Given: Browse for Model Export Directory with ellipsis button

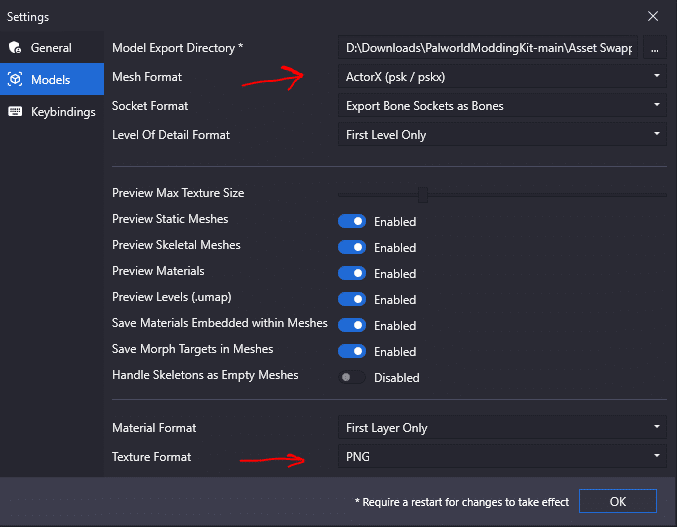Looking at the screenshot, I should 655,47.
